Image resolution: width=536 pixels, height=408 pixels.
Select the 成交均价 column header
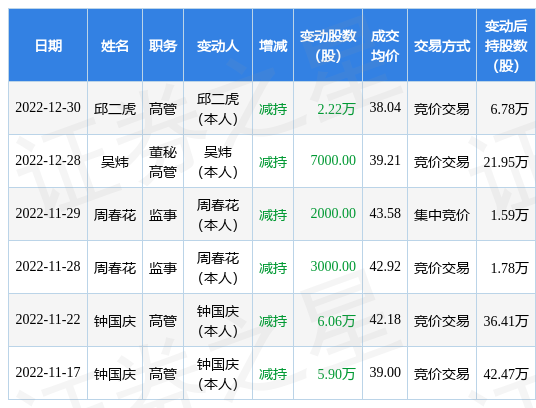(x=385, y=45)
